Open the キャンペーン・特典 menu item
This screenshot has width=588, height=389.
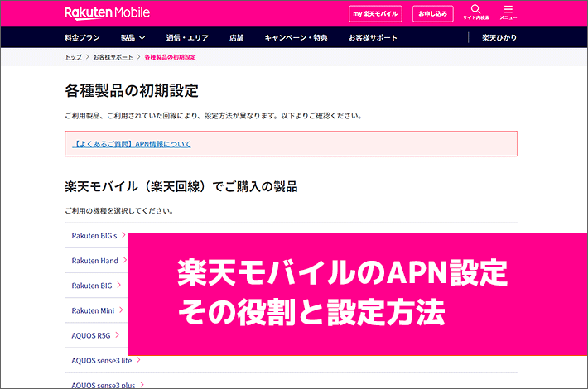tap(296, 37)
